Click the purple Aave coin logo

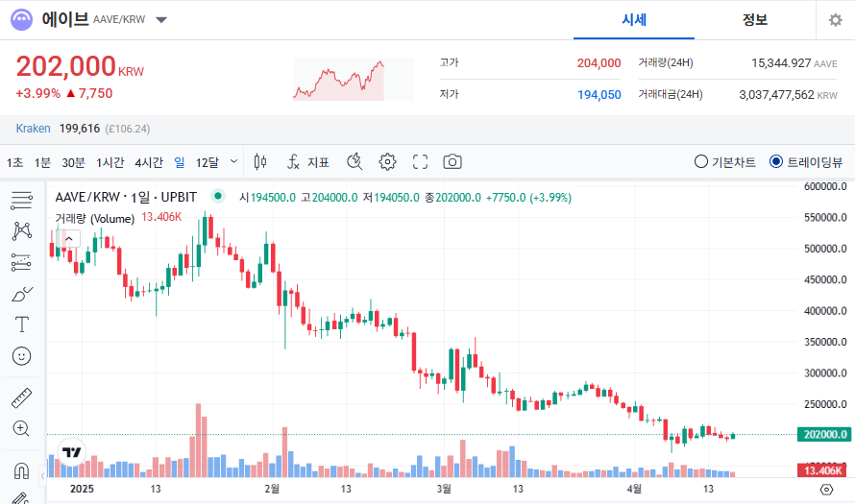pyautogui.click(x=22, y=19)
